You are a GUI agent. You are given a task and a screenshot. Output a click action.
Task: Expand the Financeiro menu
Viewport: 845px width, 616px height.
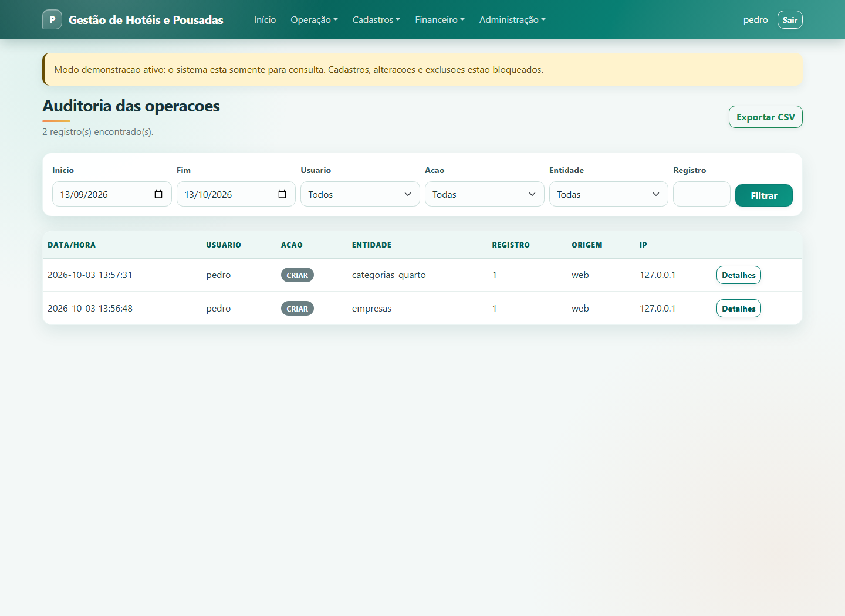pyautogui.click(x=440, y=20)
